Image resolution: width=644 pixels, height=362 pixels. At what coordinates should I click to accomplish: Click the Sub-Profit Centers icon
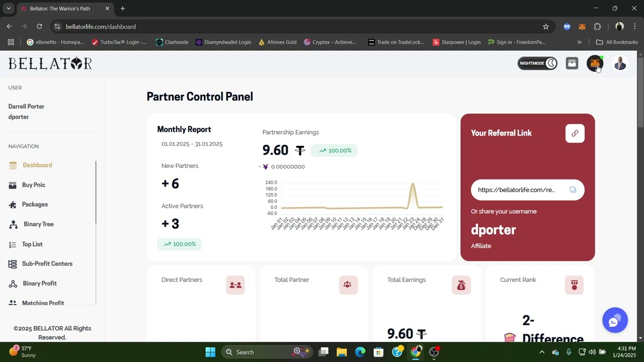tap(13, 264)
